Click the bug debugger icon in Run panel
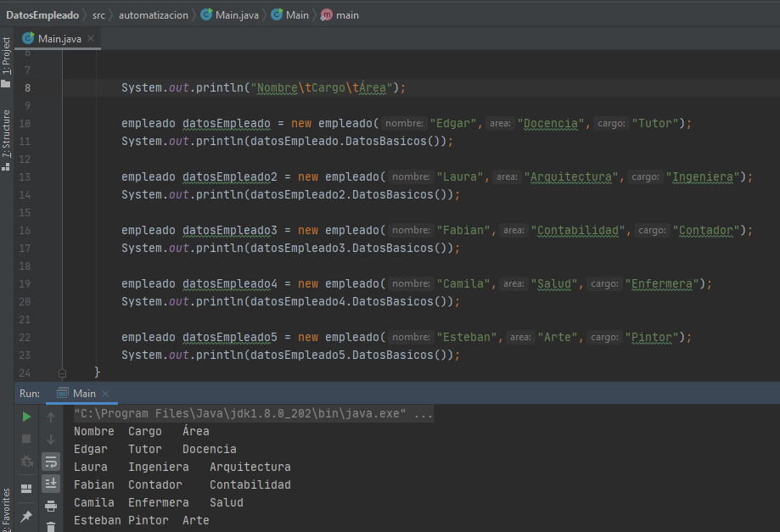This screenshot has width=780, height=532. click(x=26, y=462)
